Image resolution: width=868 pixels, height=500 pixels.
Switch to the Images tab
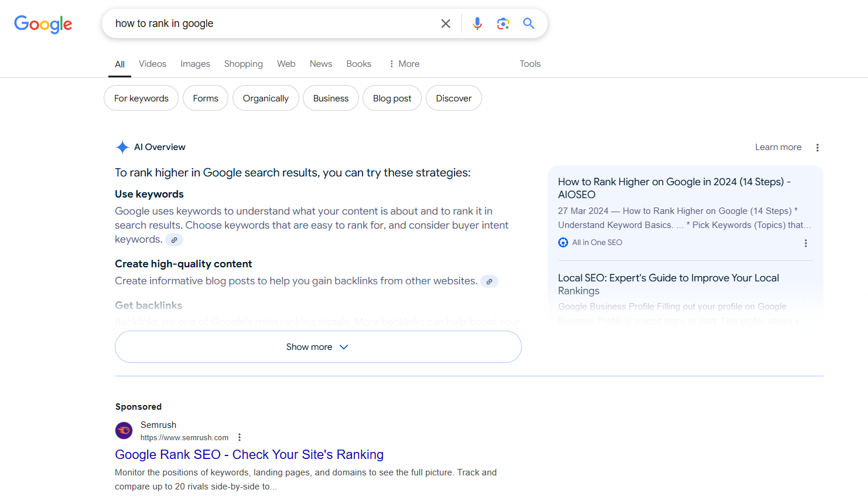tap(195, 64)
